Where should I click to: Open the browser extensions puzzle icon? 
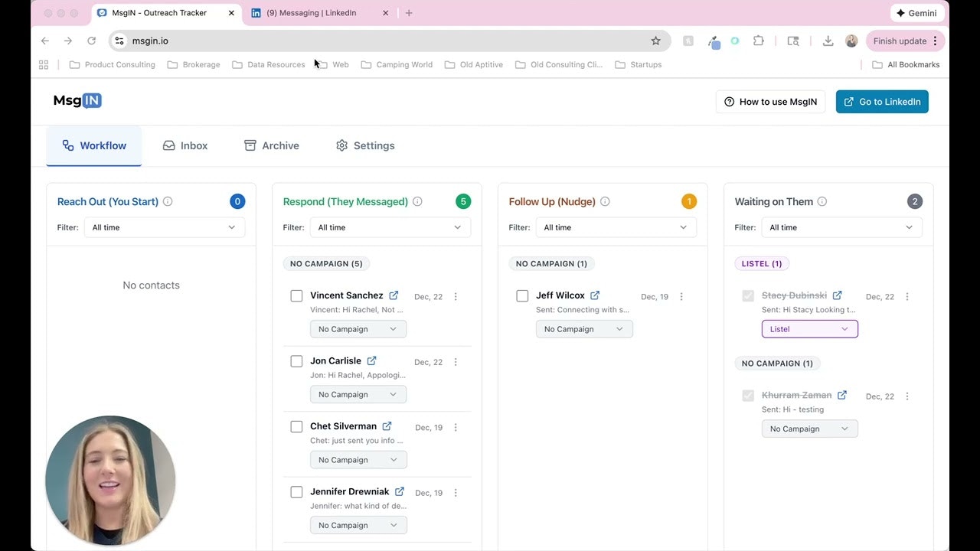[759, 41]
